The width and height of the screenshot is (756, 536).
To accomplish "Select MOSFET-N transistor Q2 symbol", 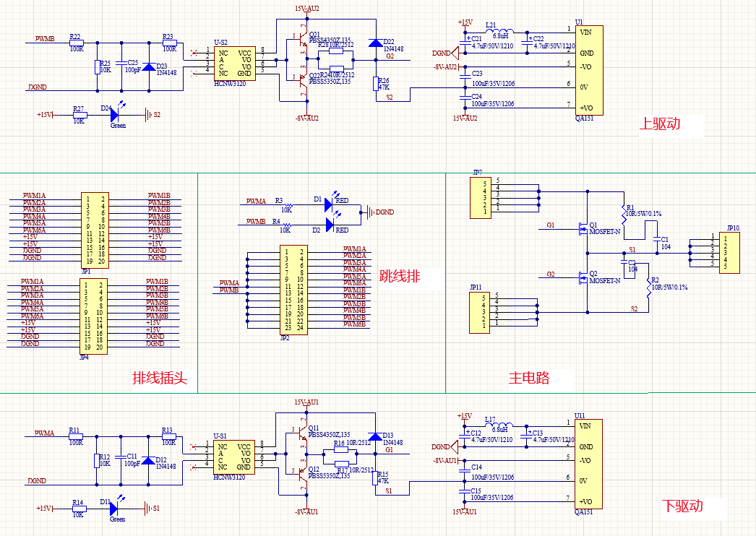I will point(583,277).
